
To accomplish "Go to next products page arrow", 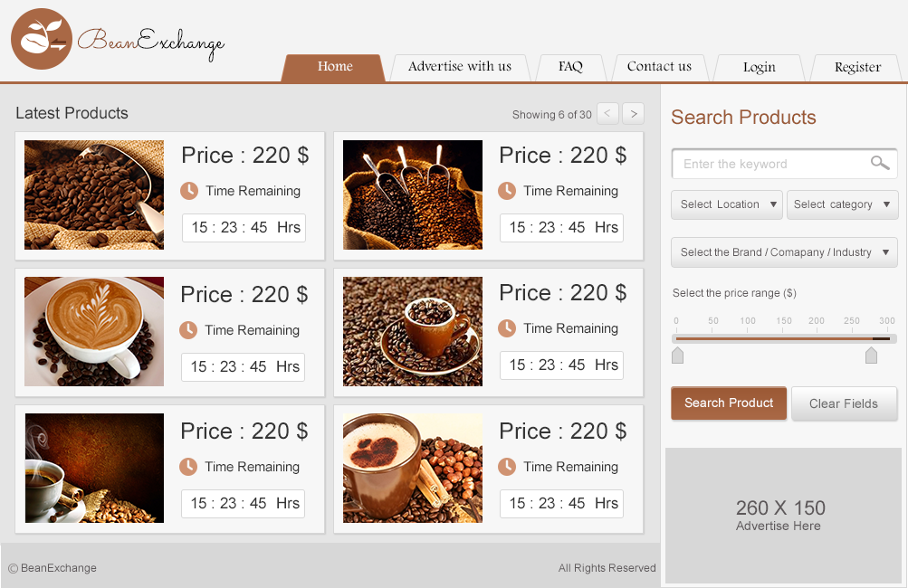I will click(634, 113).
